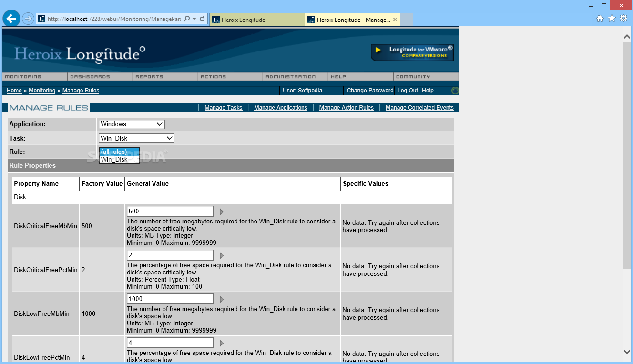Click arrow icon next to DiskCriticalFreeMbMin value

coord(221,212)
